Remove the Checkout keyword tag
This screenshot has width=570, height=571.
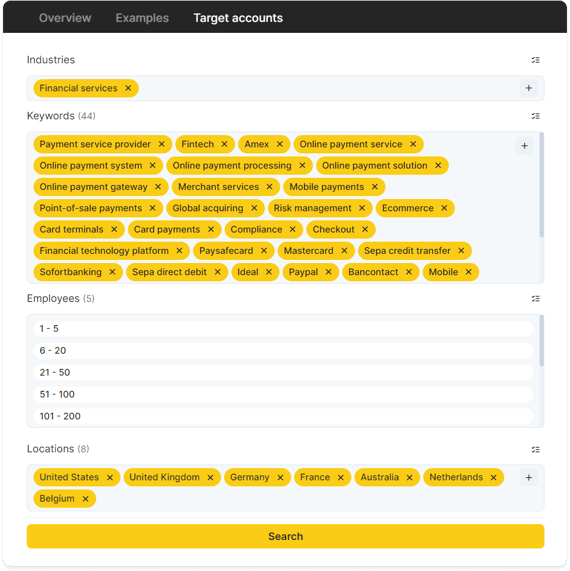pos(365,229)
